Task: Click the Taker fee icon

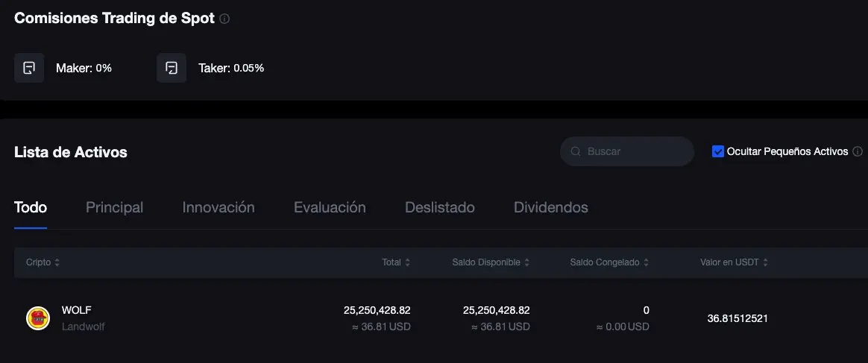Action: point(172,68)
